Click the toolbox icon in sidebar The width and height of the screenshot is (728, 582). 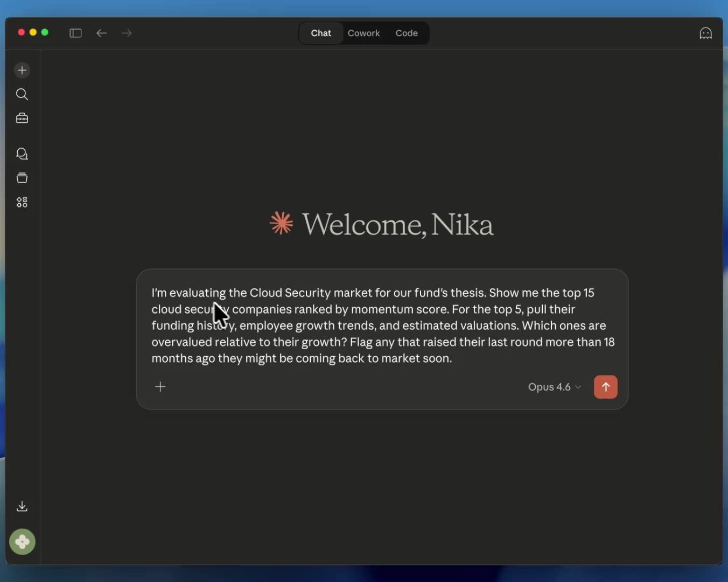(22, 118)
